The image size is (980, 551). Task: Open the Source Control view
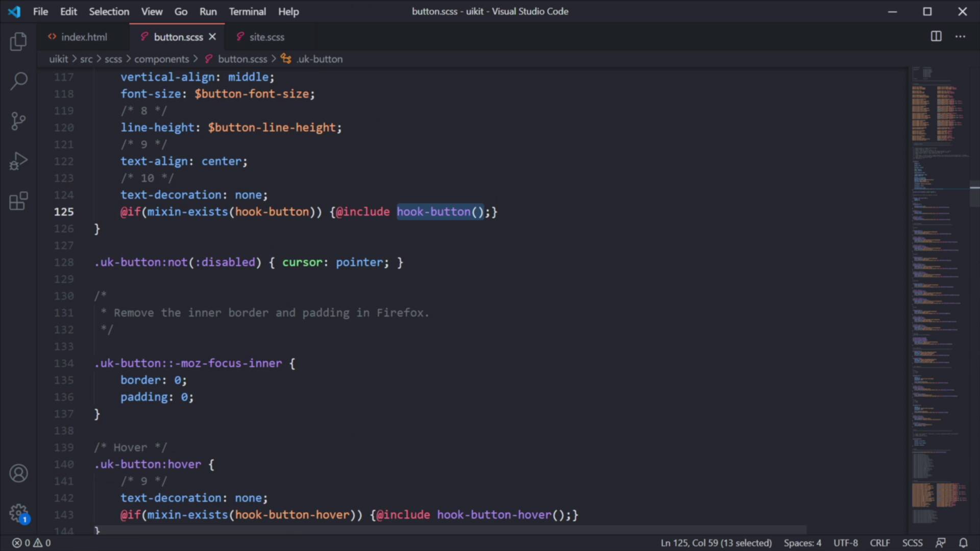18,121
